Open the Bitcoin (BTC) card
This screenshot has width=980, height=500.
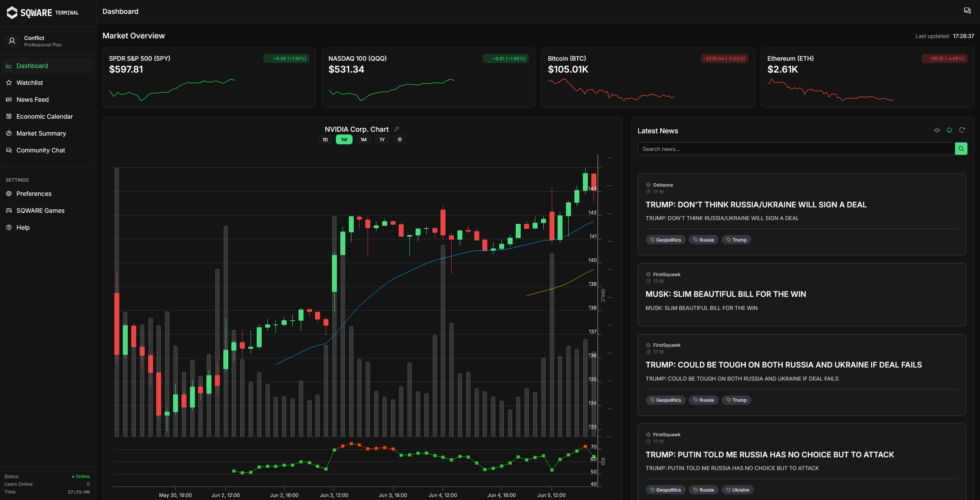[x=648, y=78]
